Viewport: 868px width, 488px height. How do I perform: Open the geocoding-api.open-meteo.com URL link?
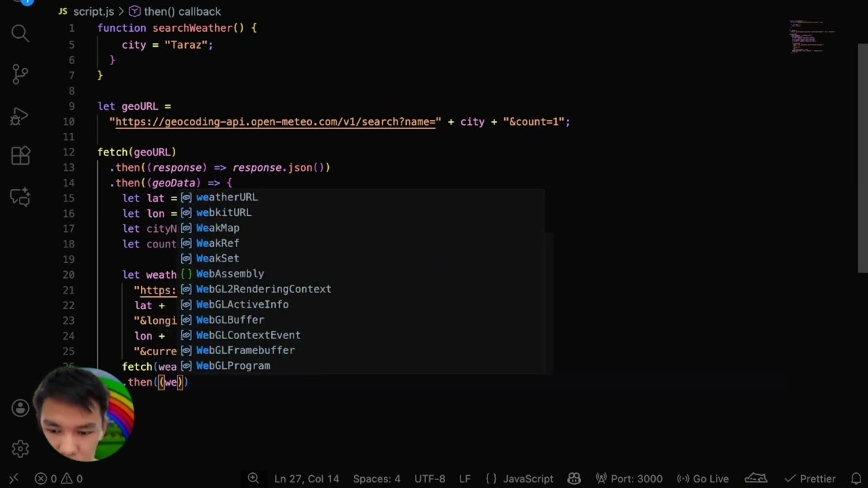tap(275, 122)
